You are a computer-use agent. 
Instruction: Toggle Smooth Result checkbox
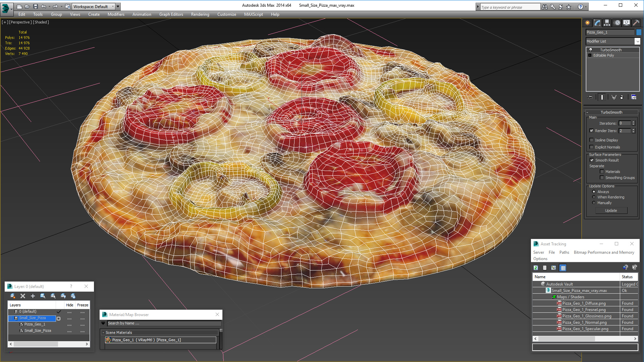click(592, 160)
